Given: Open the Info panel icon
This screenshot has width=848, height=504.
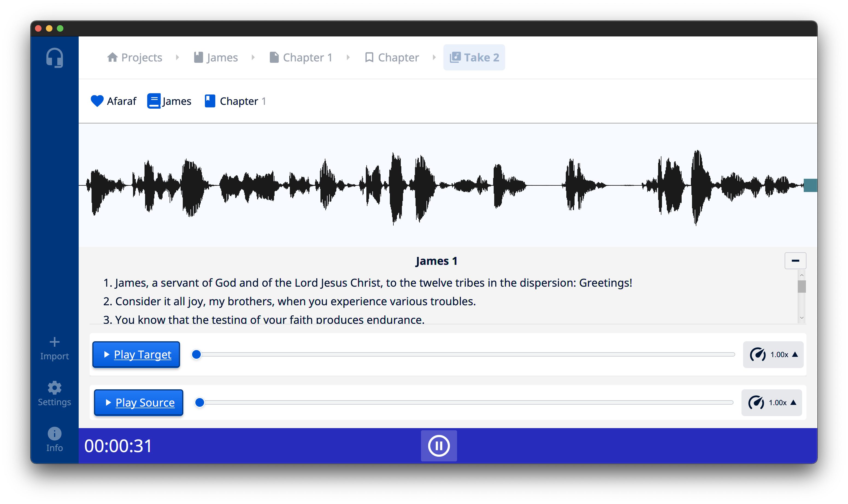Looking at the screenshot, I should 54,440.
